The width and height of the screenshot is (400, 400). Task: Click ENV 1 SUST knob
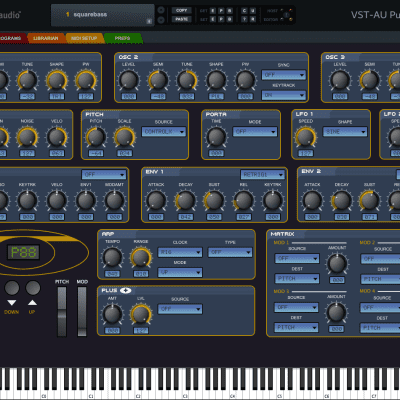pos(214,200)
